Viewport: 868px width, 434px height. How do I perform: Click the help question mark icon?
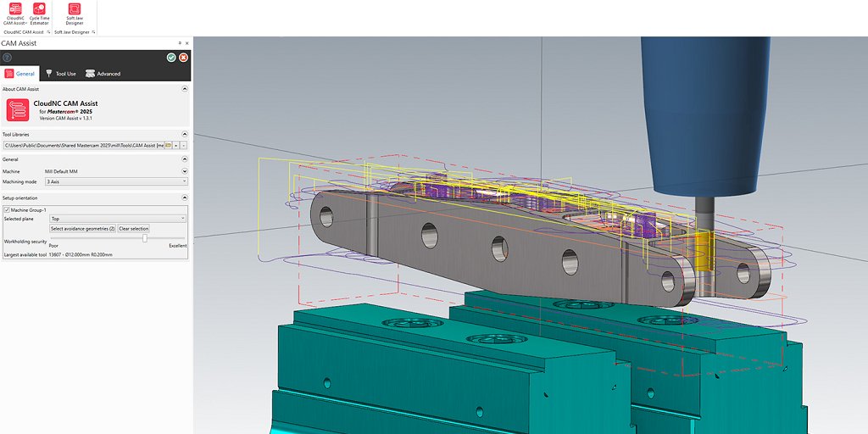pyautogui.click(x=8, y=57)
